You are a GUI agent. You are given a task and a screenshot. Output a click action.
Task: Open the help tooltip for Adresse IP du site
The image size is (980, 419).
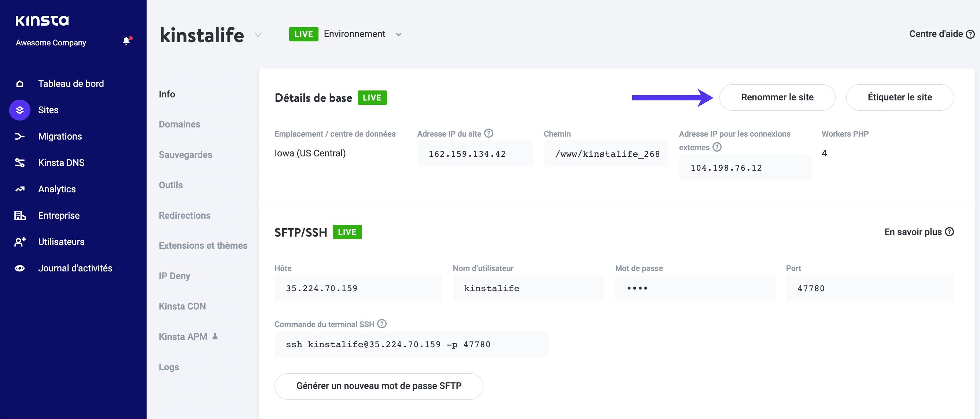(489, 133)
